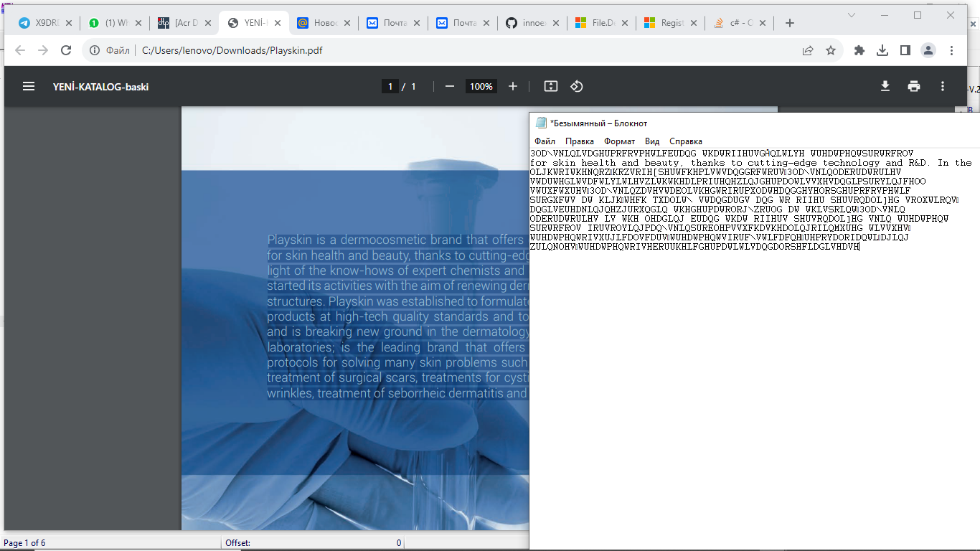This screenshot has height=551, width=980.
Task: Close the c# Stack Overflow tab
Action: (x=763, y=23)
